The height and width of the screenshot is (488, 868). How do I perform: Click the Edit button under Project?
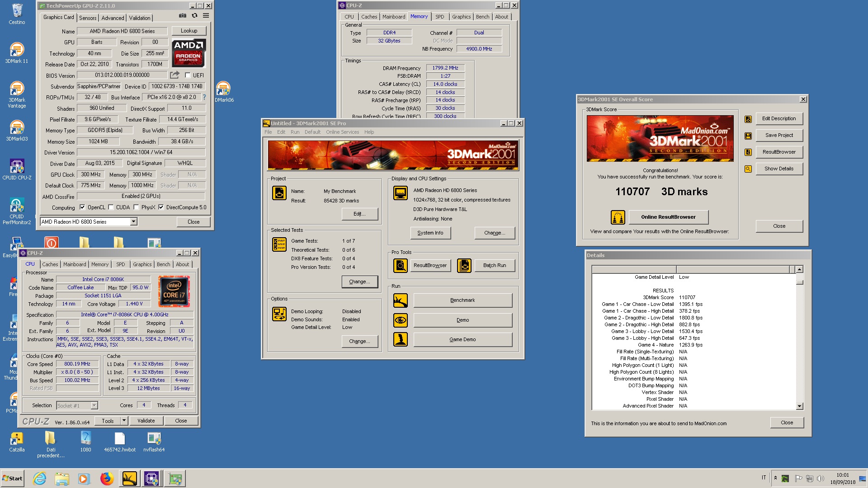360,214
